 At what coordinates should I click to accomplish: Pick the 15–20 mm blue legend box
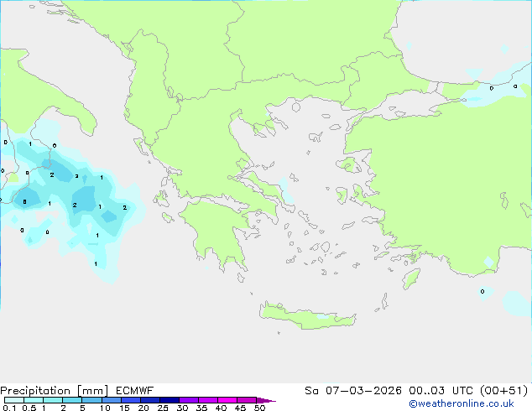pos(130,400)
